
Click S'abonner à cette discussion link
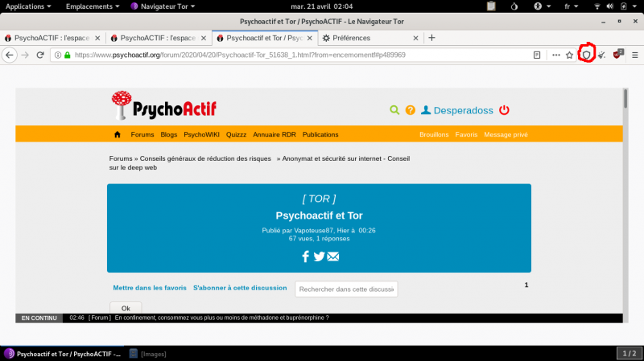point(239,287)
